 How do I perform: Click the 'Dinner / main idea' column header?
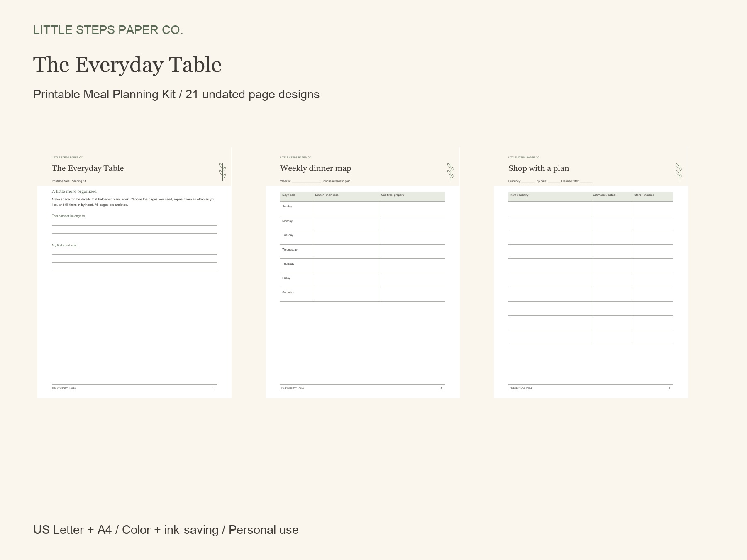[x=346, y=197]
